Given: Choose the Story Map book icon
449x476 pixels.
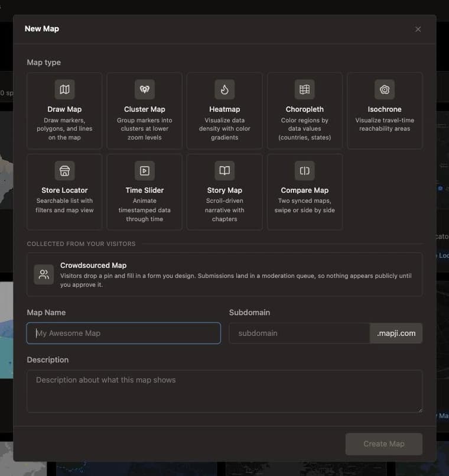Looking at the screenshot, I should (224, 171).
